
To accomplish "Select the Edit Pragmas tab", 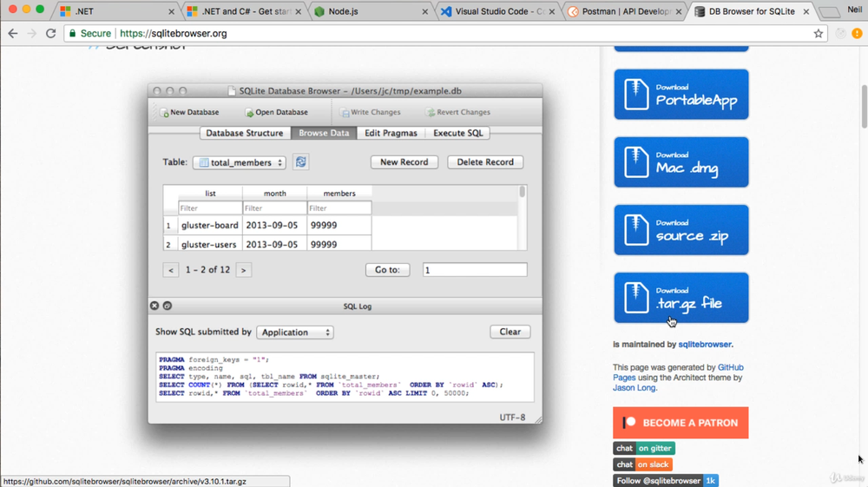I will click(x=391, y=133).
